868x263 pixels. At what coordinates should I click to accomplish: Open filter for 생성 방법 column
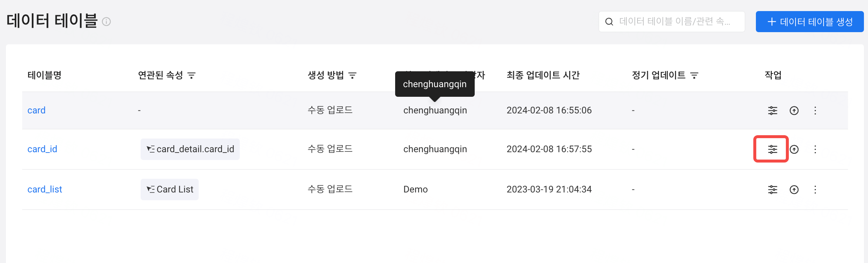click(x=352, y=75)
